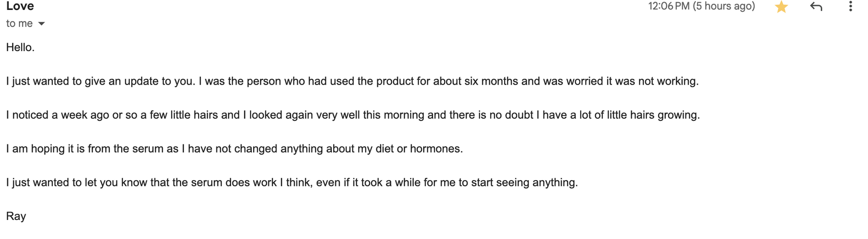
Task: Click the line starting "I just wanted to let"
Action: coord(292,183)
